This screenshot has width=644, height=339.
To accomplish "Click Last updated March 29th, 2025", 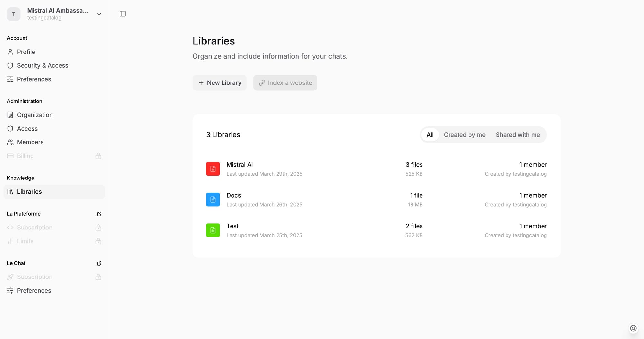I will pyautogui.click(x=264, y=174).
